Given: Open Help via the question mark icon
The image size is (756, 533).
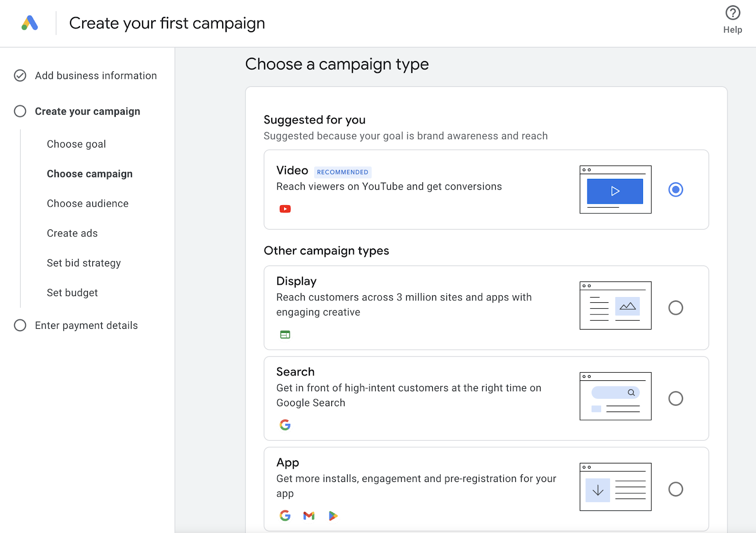Looking at the screenshot, I should [x=732, y=13].
